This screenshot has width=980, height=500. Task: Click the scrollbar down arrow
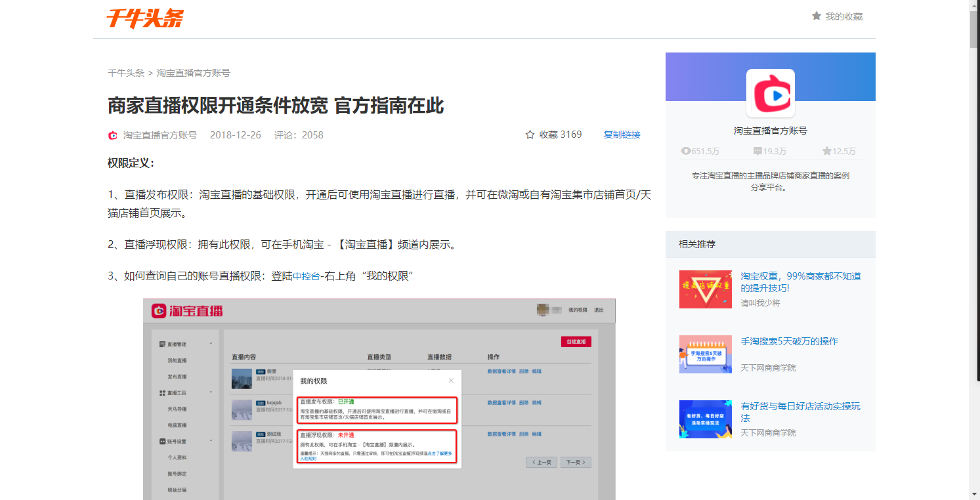pyautogui.click(x=974, y=494)
